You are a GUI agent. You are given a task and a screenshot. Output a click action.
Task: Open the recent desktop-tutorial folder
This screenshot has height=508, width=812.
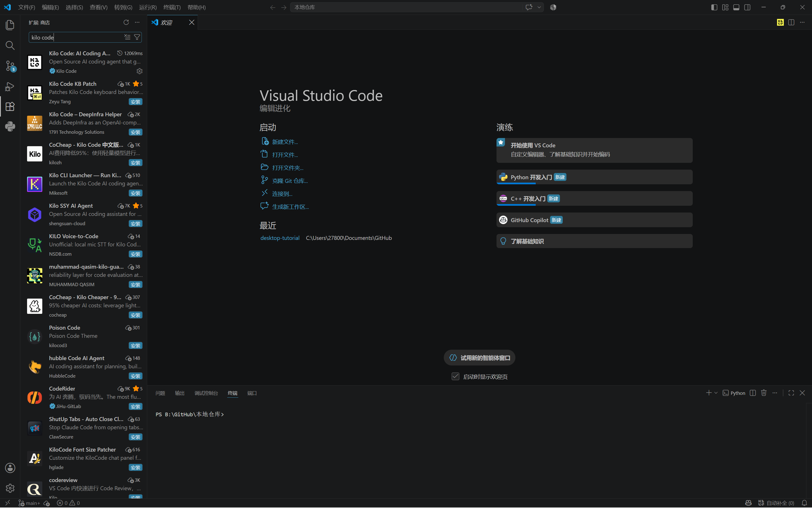(280, 238)
